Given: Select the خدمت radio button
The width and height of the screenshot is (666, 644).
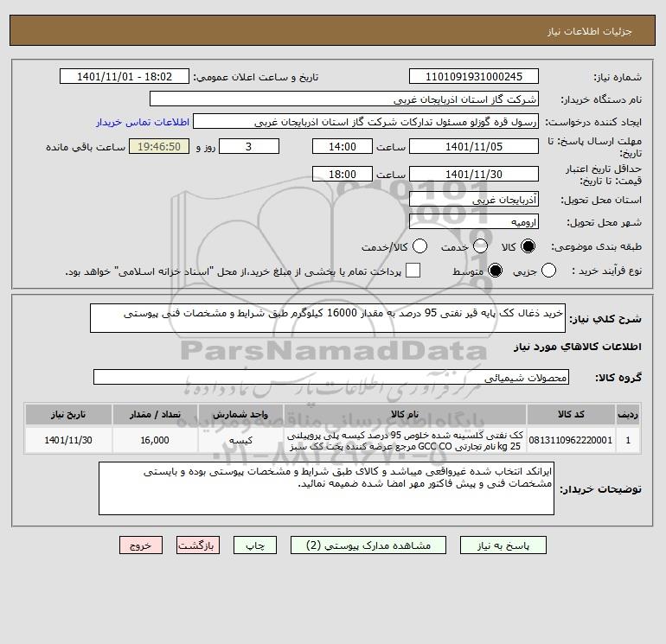Looking at the screenshot, I should [480, 246].
